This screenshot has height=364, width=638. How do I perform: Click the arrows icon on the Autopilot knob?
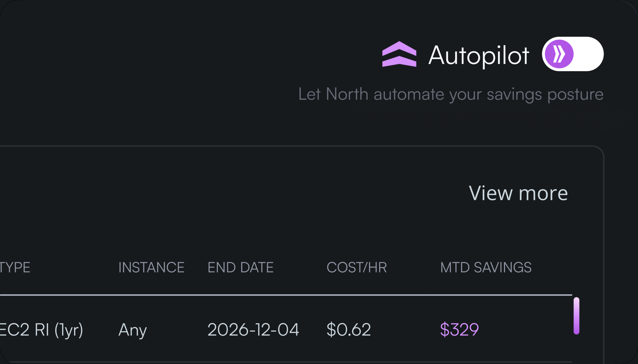(x=559, y=54)
